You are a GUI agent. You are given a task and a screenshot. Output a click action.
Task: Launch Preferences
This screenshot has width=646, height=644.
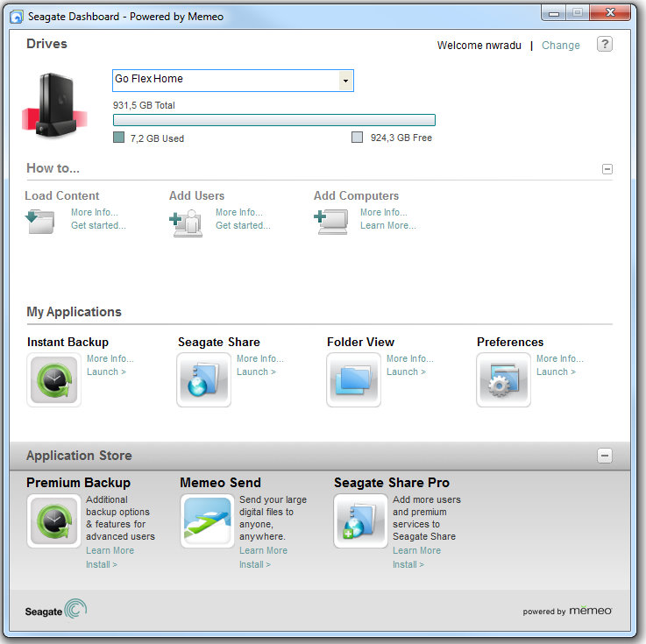pos(557,372)
